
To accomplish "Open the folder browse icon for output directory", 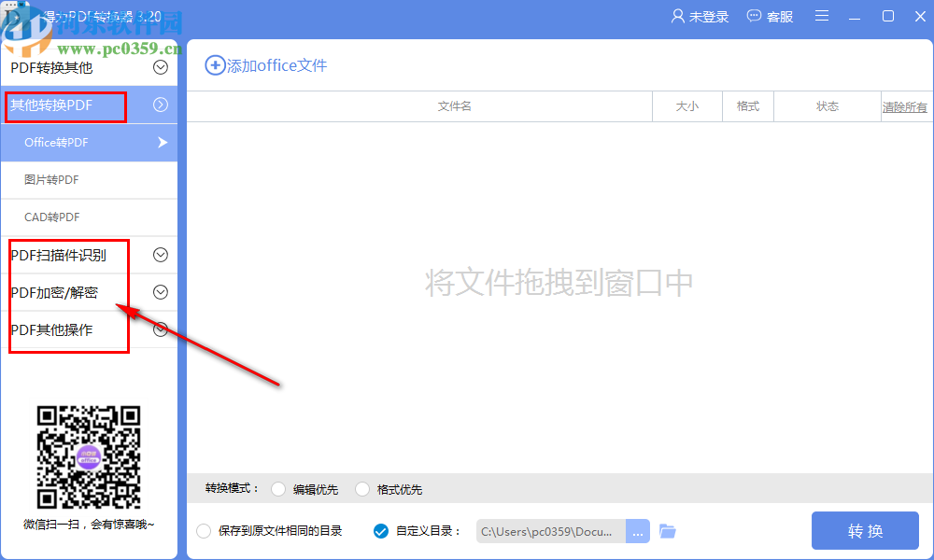I will tap(667, 530).
